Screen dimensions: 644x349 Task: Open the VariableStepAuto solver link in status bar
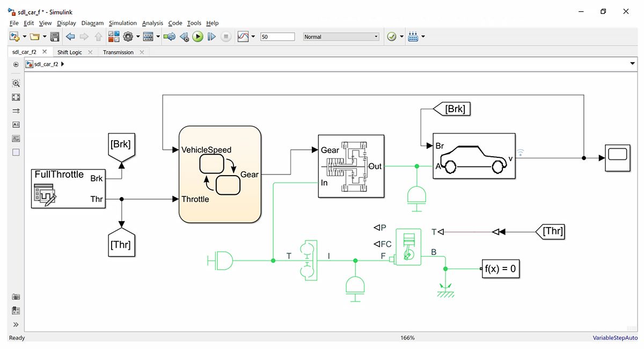[615, 338]
